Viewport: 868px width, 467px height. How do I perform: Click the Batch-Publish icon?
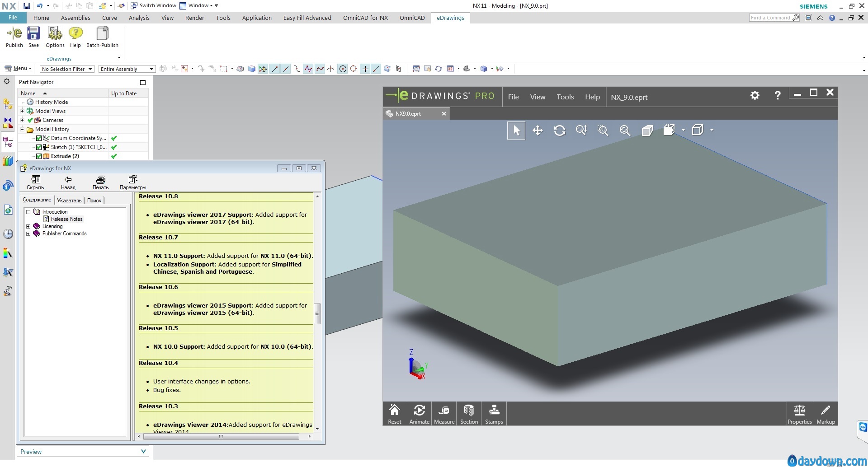pos(102,36)
